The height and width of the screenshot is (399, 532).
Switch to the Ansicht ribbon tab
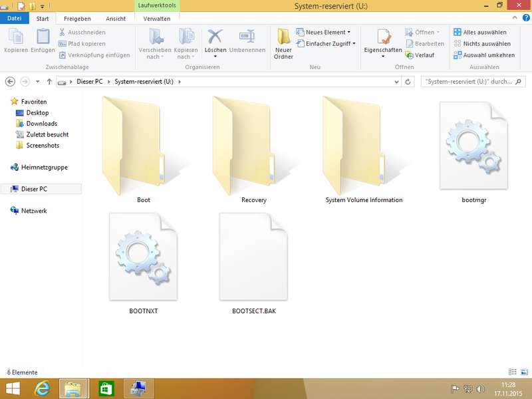(116, 19)
